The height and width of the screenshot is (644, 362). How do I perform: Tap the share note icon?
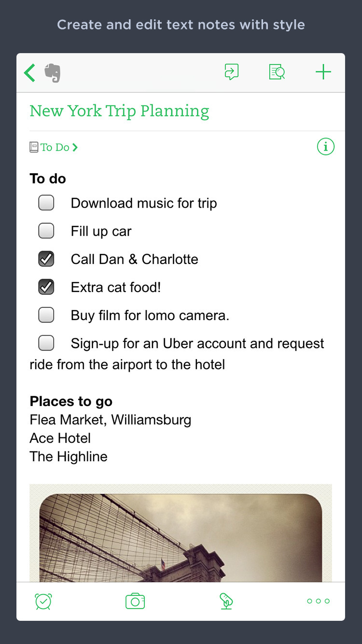click(x=232, y=72)
